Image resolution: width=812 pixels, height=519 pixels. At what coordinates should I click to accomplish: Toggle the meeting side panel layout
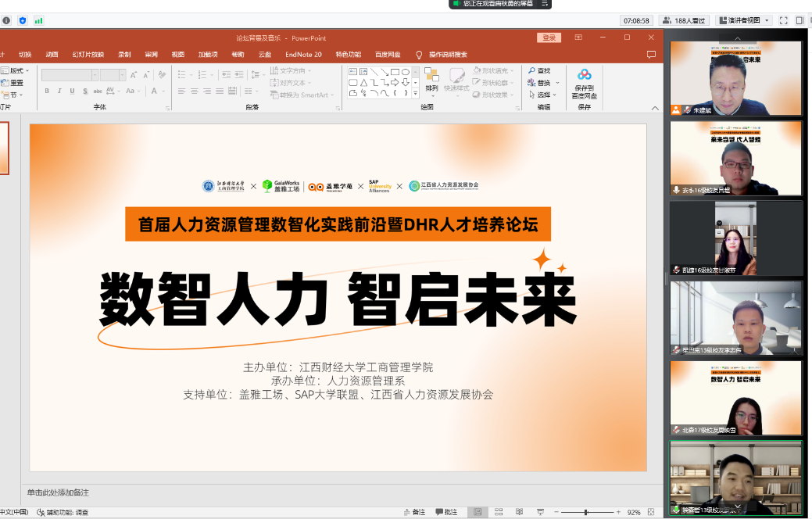[x=800, y=20]
